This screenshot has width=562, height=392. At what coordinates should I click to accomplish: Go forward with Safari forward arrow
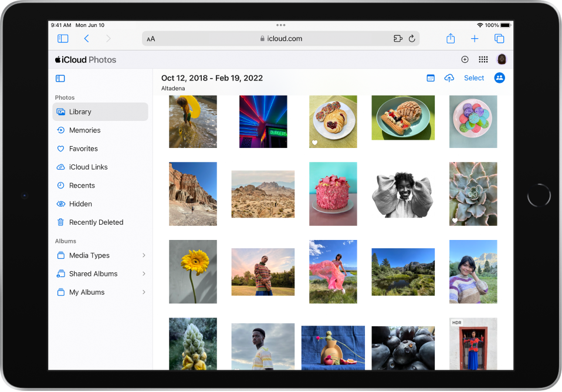pyautogui.click(x=109, y=38)
